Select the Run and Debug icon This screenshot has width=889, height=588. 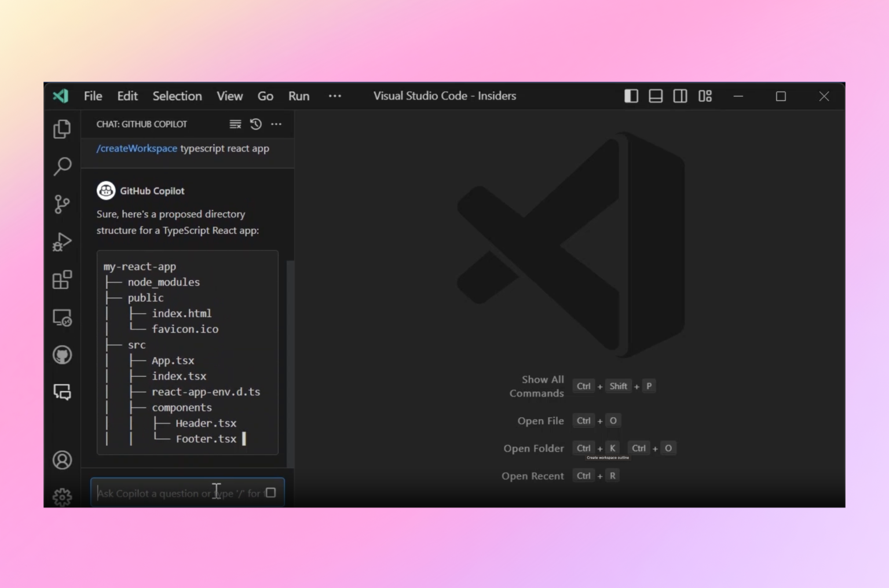pyautogui.click(x=62, y=242)
